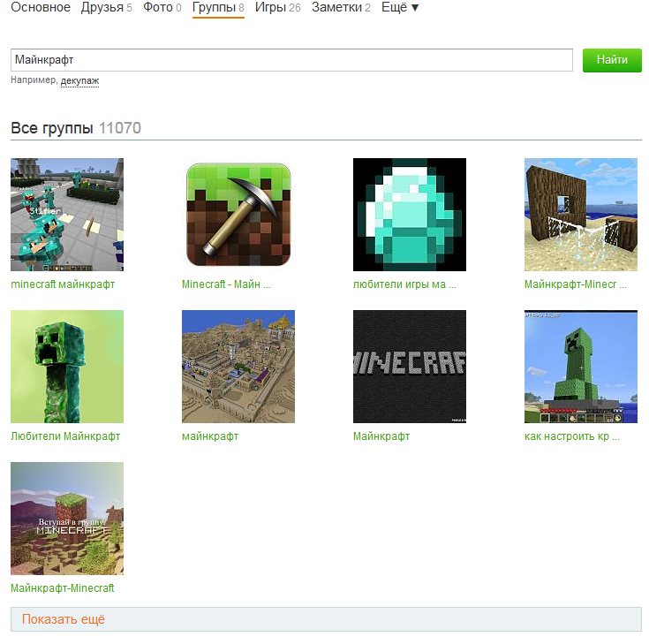The width and height of the screenshot is (649, 644).
Task: Open the creeper statue group image
Action: (x=581, y=367)
